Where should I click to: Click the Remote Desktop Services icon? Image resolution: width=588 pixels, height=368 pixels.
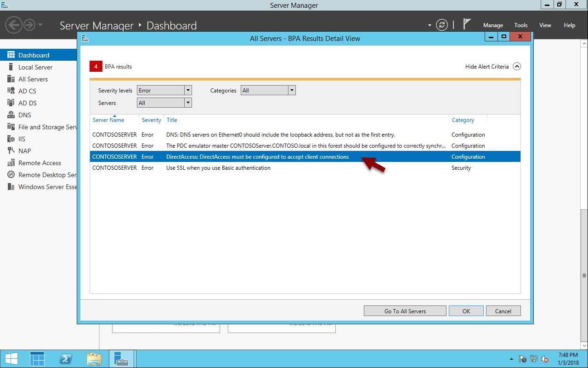click(11, 175)
